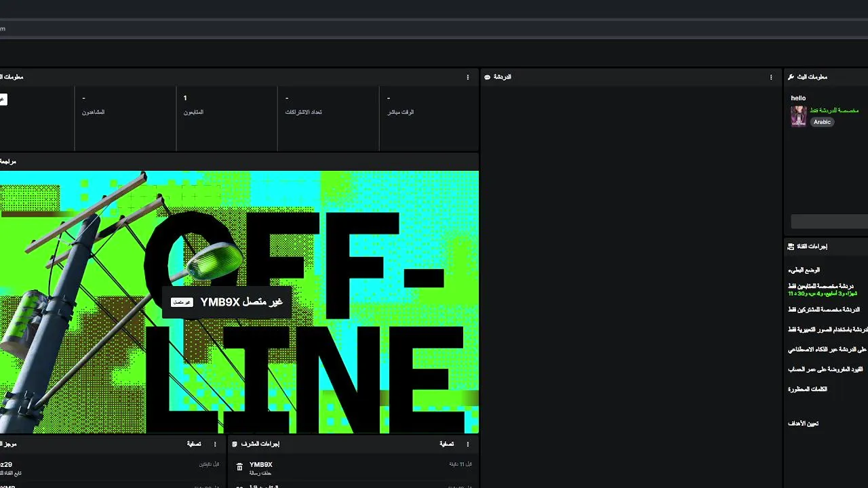
Task: Open the moderator actions panel three-dot menu
Action: tap(467, 444)
